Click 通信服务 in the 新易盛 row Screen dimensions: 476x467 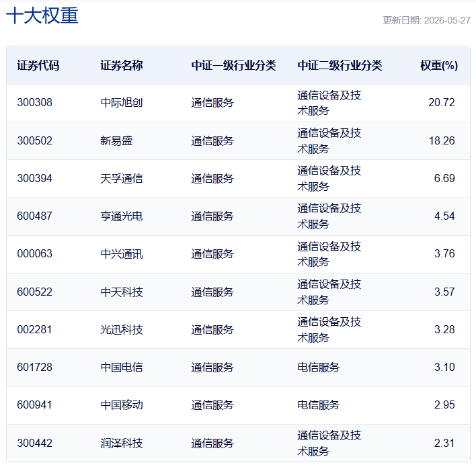pyautogui.click(x=212, y=141)
